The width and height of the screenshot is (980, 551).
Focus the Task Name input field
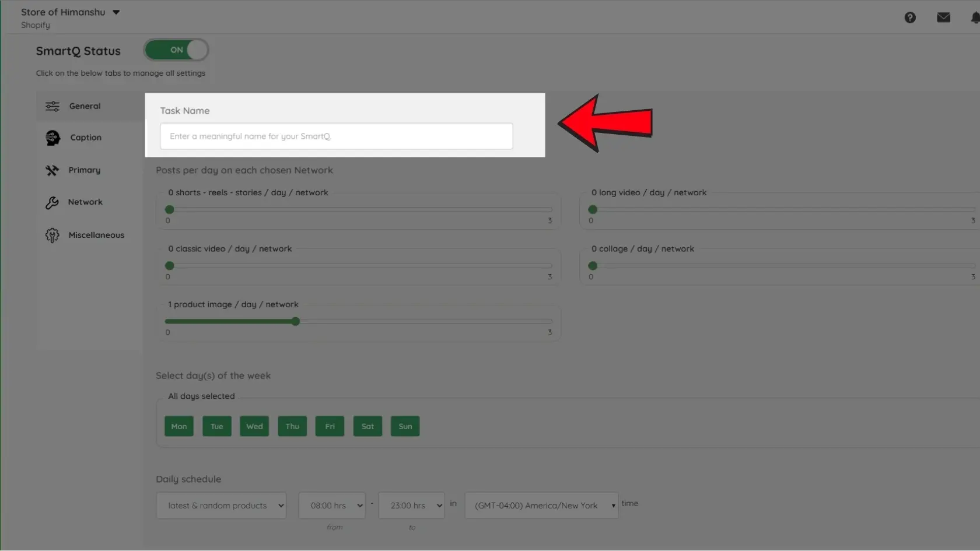point(337,136)
